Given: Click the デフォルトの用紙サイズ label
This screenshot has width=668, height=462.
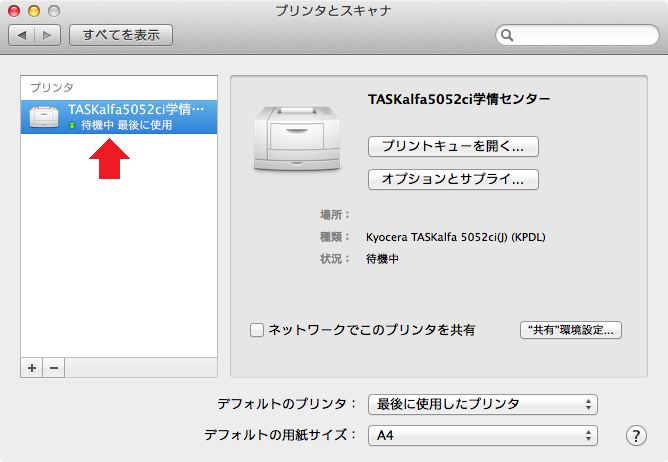Looking at the screenshot, I should (x=280, y=435).
